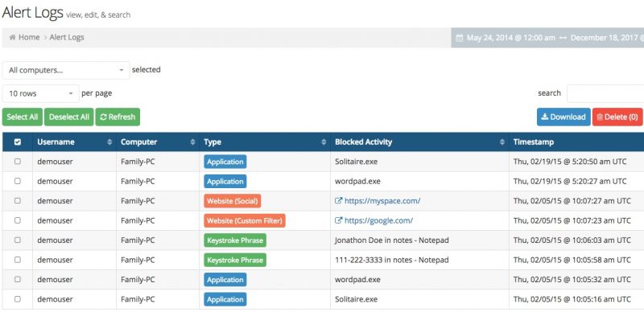This screenshot has height=312, width=644.
Task: Click Application badge in wordpad.exe 5:20:27 row
Action: click(x=225, y=182)
